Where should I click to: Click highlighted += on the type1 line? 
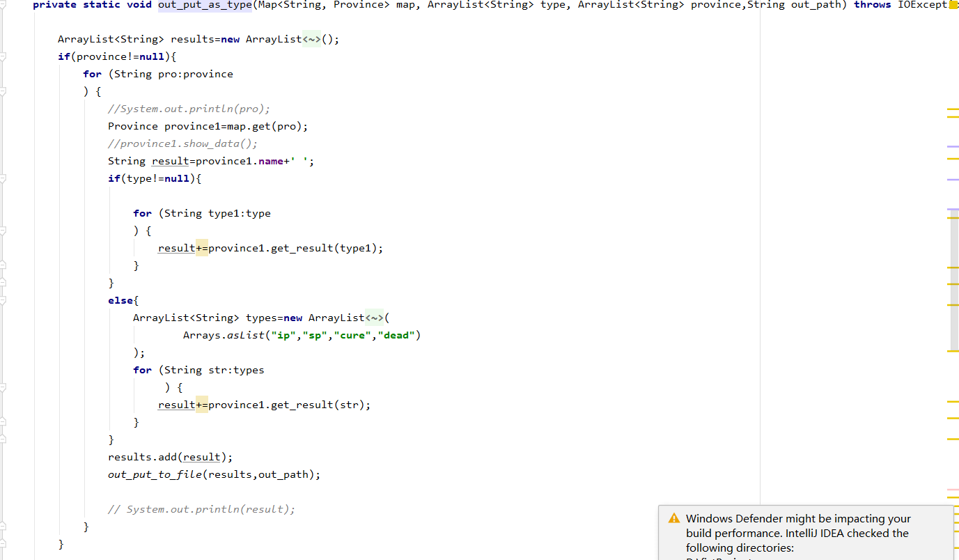point(202,248)
